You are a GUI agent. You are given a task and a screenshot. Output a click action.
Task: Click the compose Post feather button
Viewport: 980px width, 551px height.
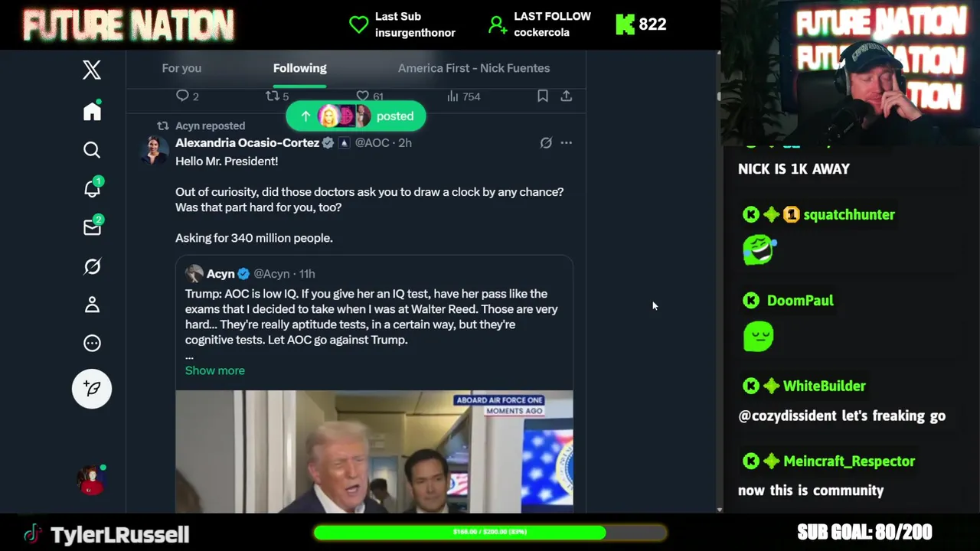pos(92,389)
